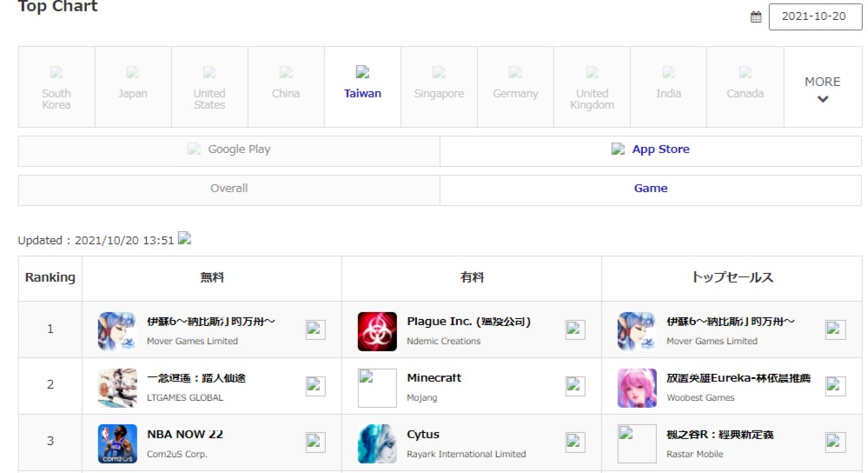Click the 無料 free column header
This screenshot has width=868, height=473.
tap(212, 278)
